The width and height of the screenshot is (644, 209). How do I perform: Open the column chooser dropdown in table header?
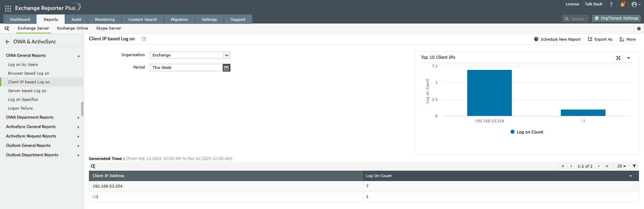(x=631, y=176)
